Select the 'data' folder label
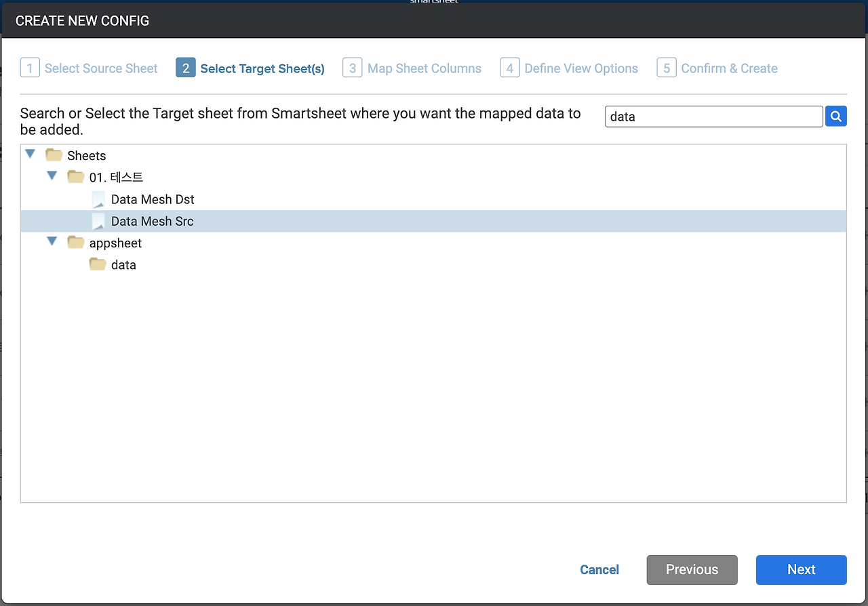 (123, 265)
